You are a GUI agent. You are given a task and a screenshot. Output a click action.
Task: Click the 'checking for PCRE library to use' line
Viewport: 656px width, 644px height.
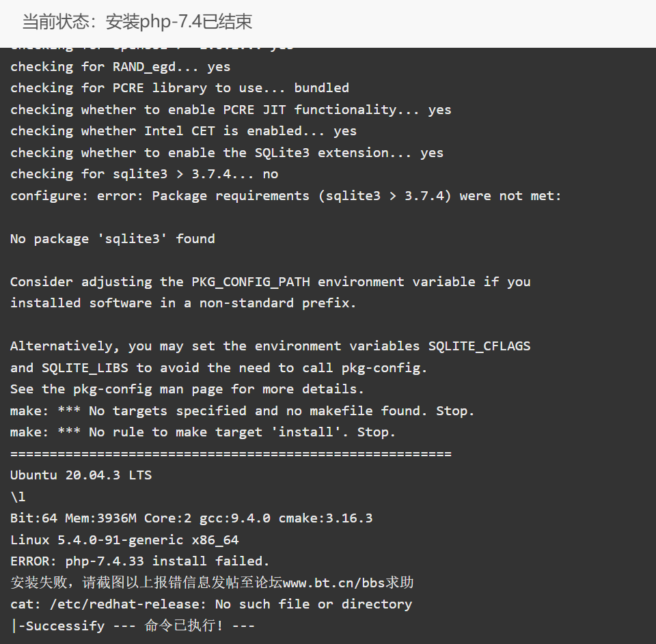click(180, 88)
